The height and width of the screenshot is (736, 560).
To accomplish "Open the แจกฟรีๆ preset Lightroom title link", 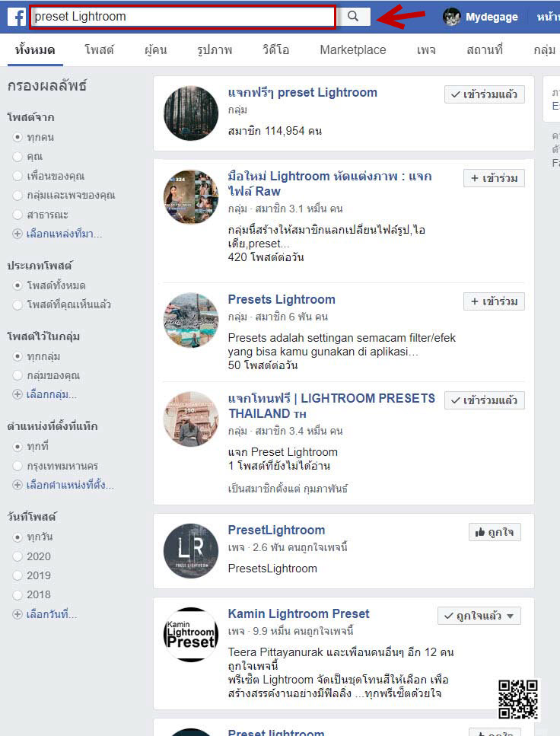I will tap(302, 92).
